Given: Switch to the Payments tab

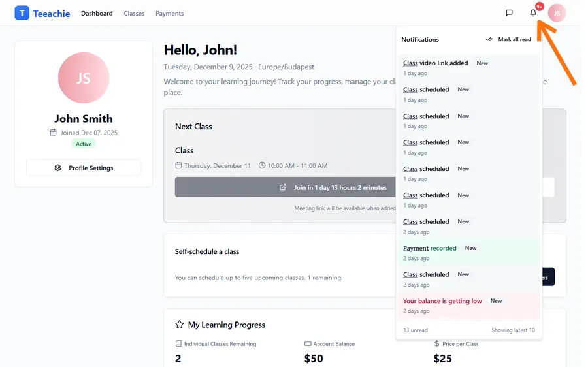Looking at the screenshot, I should coord(169,13).
